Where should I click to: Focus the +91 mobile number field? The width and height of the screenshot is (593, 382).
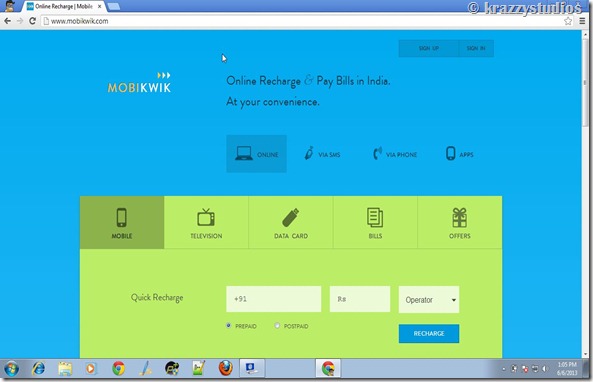tap(274, 299)
